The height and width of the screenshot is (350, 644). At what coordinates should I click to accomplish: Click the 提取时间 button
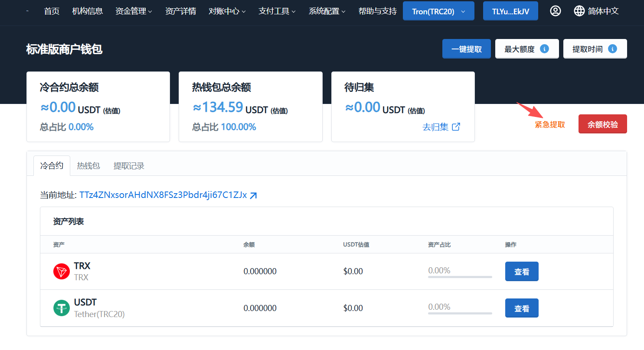[x=595, y=49]
